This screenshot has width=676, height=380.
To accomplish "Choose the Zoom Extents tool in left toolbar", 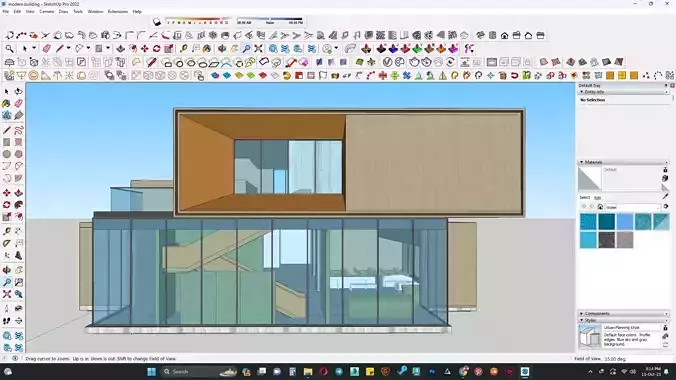I will pos(6,294).
